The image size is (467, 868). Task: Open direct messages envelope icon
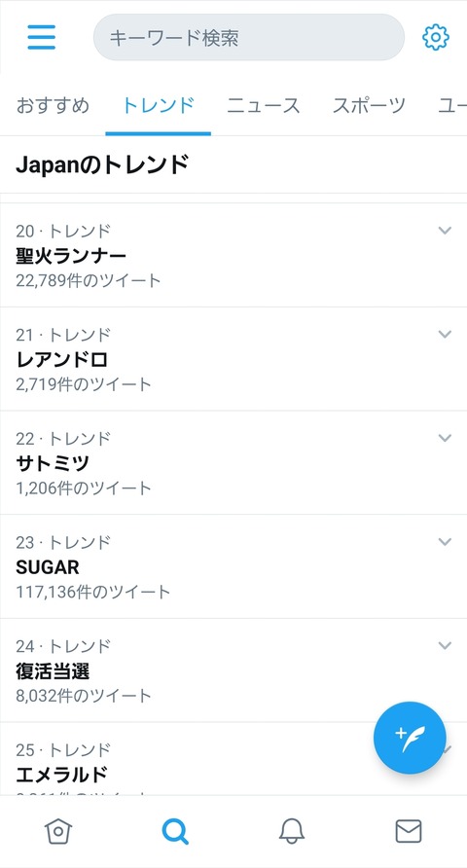pos(409,831)
